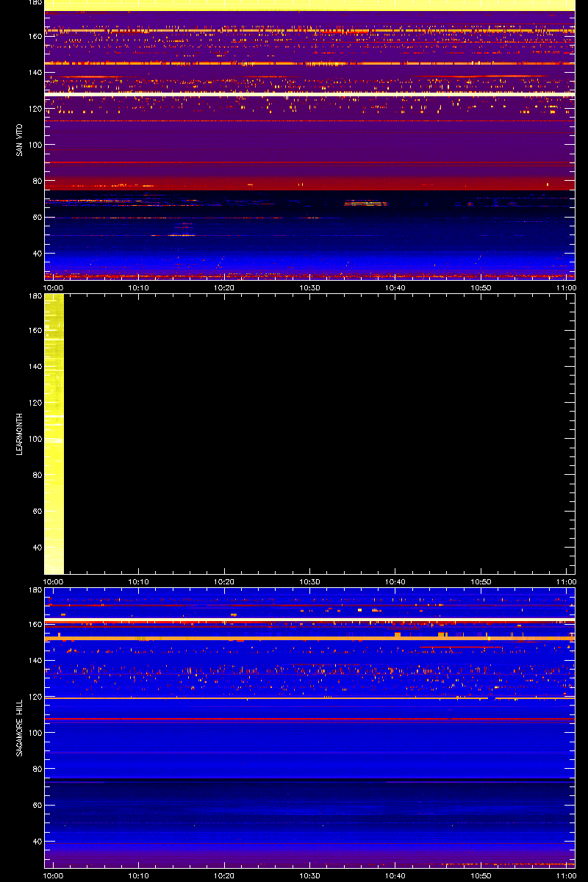This screenshot has width=588, height=882.
Task: Select the 160 frequency tick on Learmonth axis
Action: pyautogui.click(x=34, y=331)
